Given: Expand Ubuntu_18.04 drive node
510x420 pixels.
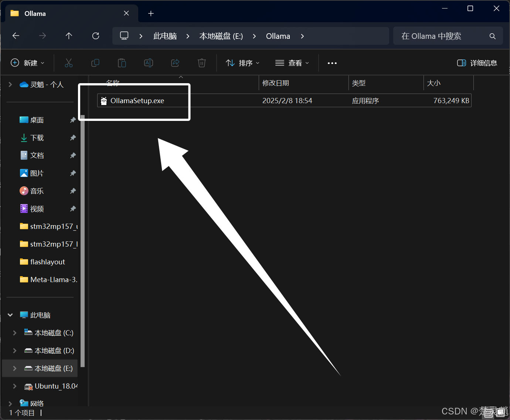Looking at the screenshot, I should pyautogui.click(x=15, y=386).
